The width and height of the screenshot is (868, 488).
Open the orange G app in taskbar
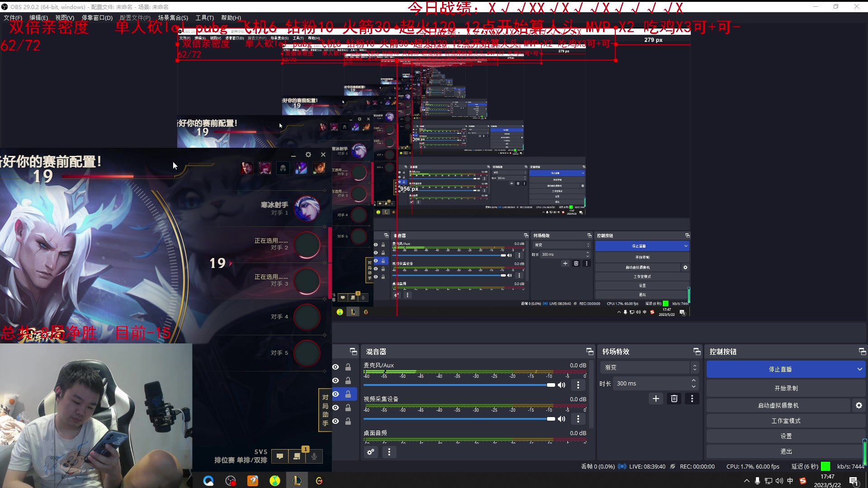pos(319,481)
